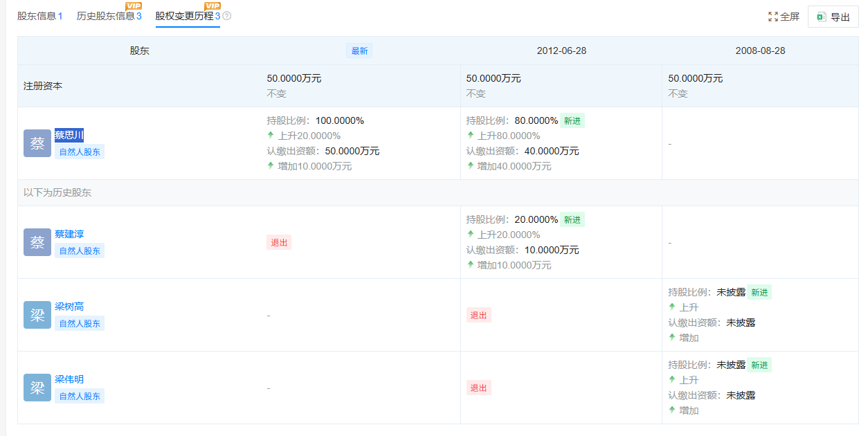Click 梁伟明's avatar icon

pos(37,388)
